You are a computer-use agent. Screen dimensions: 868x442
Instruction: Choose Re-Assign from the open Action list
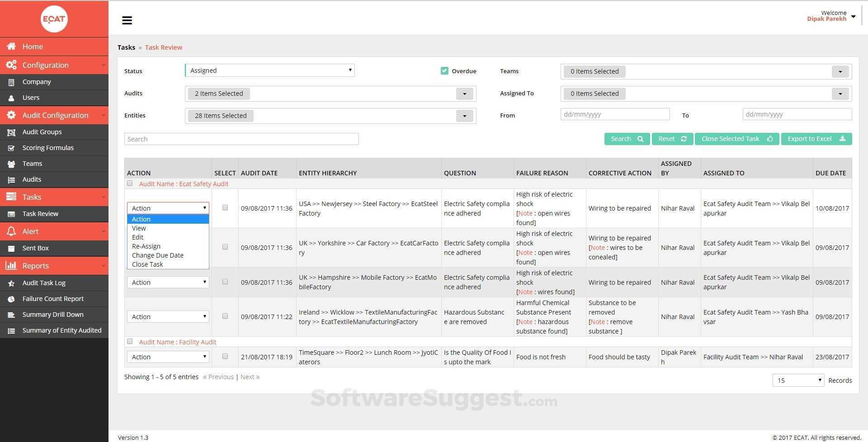tap(146, 246)
